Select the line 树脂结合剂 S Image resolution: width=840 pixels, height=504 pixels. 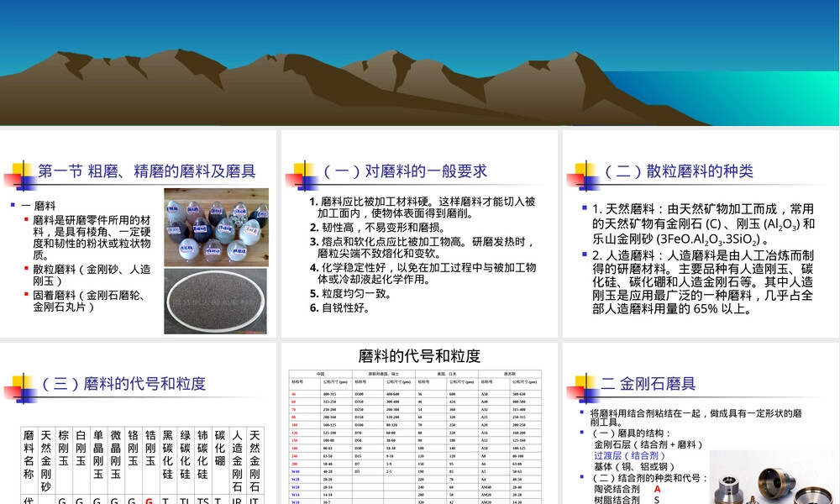(x=627, y=500)
